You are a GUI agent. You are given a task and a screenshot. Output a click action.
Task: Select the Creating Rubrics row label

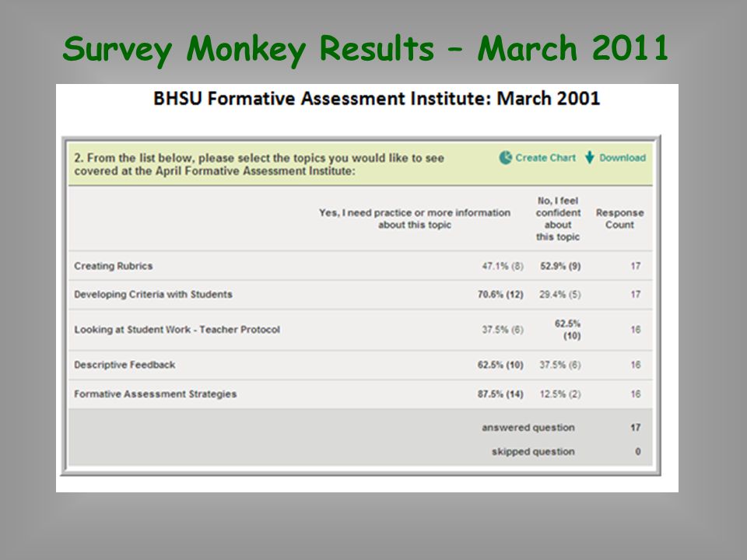114,266
